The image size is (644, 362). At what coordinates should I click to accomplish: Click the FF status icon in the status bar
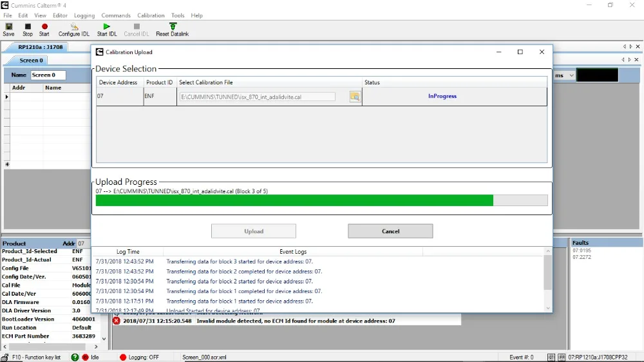click(562, 357)
